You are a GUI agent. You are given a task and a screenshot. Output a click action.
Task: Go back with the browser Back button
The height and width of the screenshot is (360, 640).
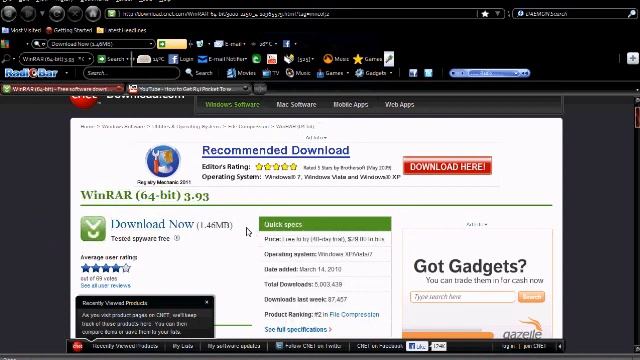tap(9, 13)
